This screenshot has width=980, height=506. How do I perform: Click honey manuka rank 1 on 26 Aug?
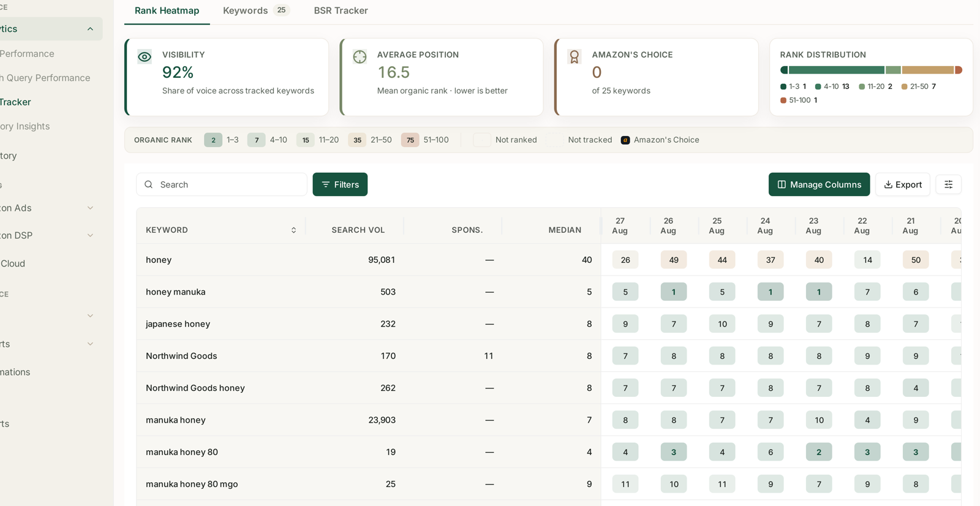674,292
